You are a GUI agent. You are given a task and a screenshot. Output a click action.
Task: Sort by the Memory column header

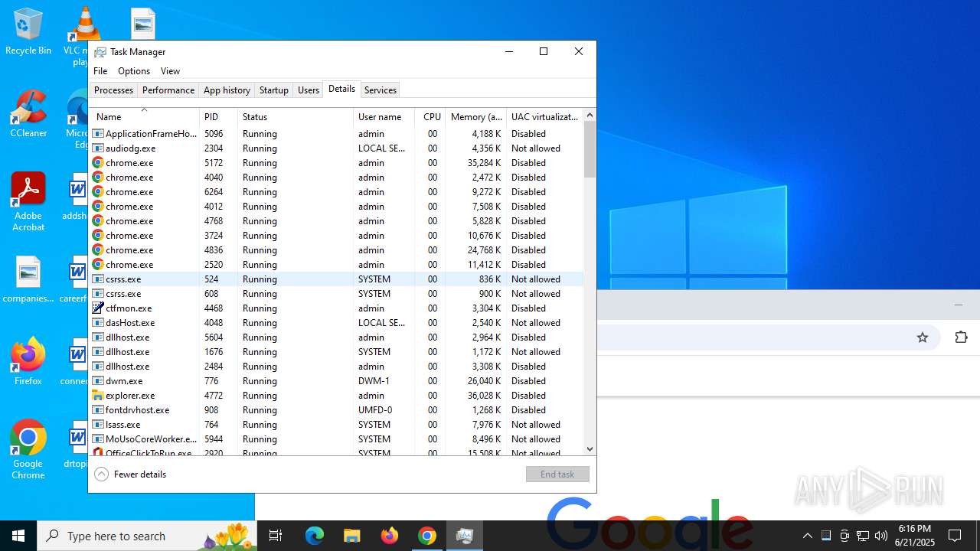tap(475, 117)
